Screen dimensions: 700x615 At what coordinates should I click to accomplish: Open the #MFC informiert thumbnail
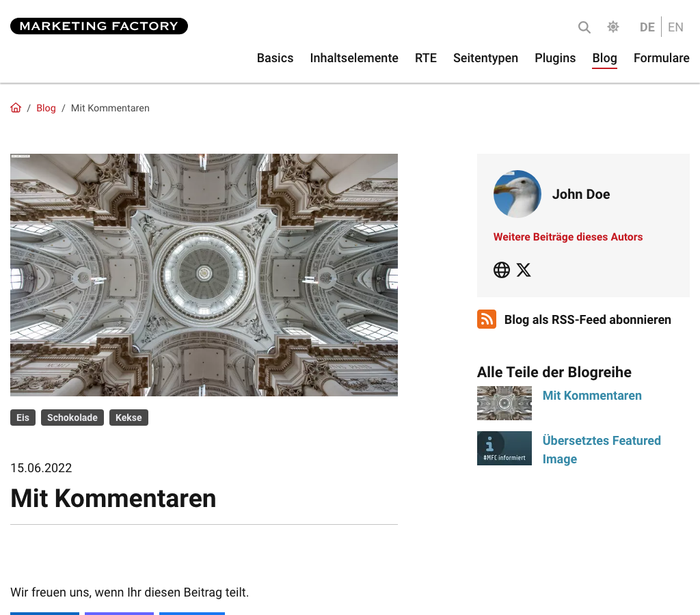[x=504, y=448]
